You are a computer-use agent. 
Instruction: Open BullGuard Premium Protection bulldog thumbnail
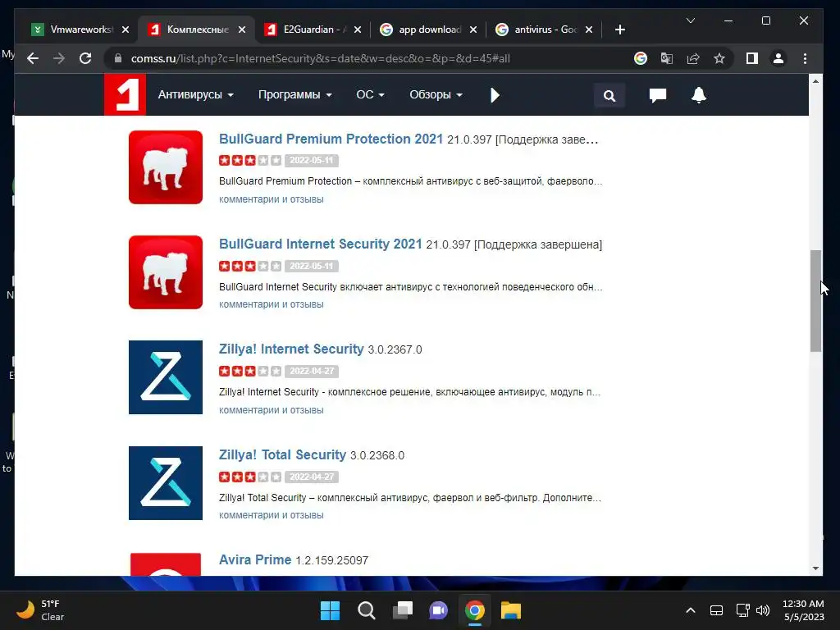[166, 167]
